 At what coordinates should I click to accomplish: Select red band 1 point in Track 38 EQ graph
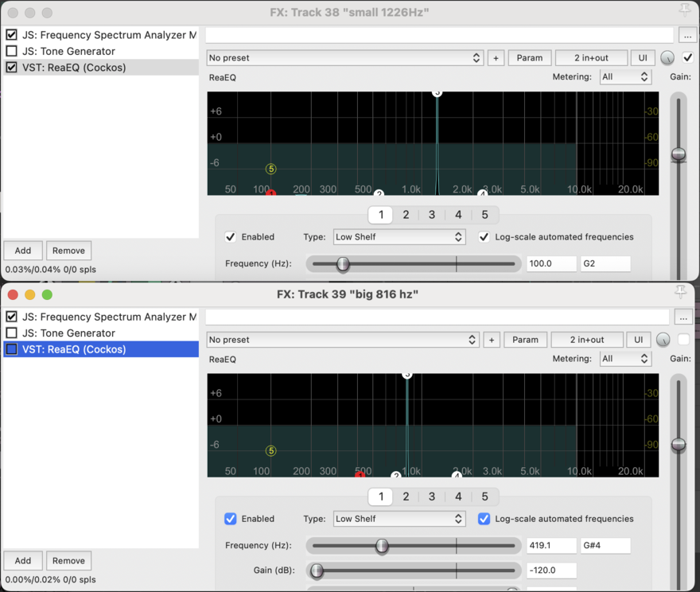coord(270,193)
